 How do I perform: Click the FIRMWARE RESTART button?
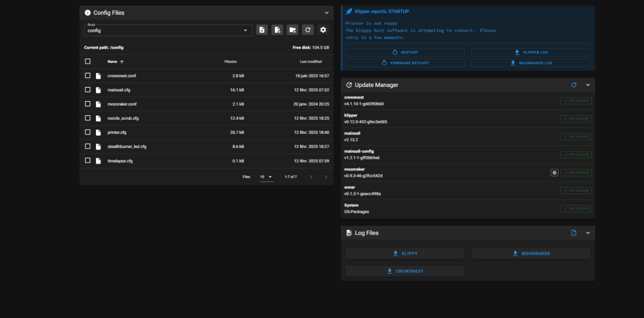point(405,63)
